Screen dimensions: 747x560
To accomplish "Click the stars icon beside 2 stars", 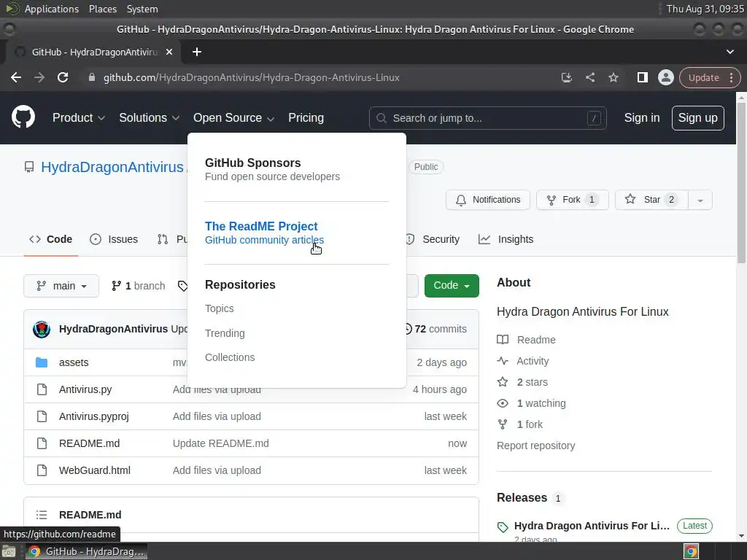I will click(x=503, y=382).
